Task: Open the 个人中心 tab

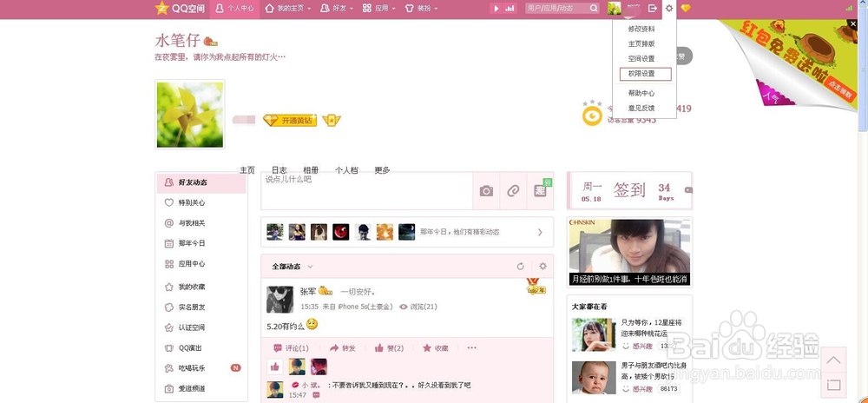Action: pos(234,9)
